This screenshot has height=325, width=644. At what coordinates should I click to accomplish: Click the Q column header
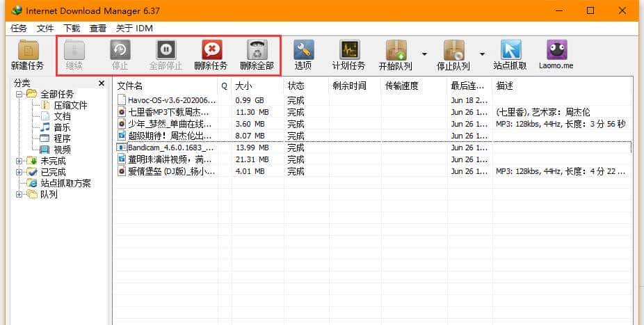[x=224, y=86]
